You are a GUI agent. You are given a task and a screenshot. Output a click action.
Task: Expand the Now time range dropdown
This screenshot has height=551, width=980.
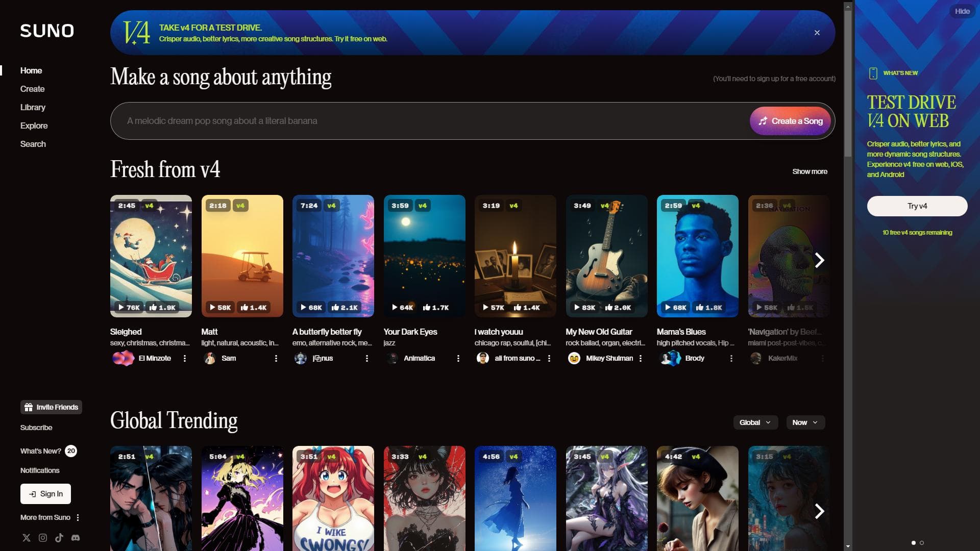pyautogui.click(x=805, y=422)
